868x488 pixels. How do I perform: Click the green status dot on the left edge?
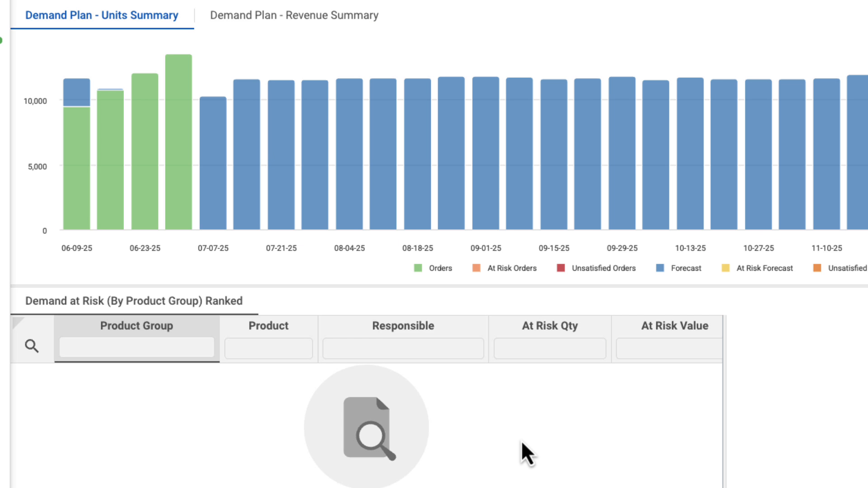point(1,40)
